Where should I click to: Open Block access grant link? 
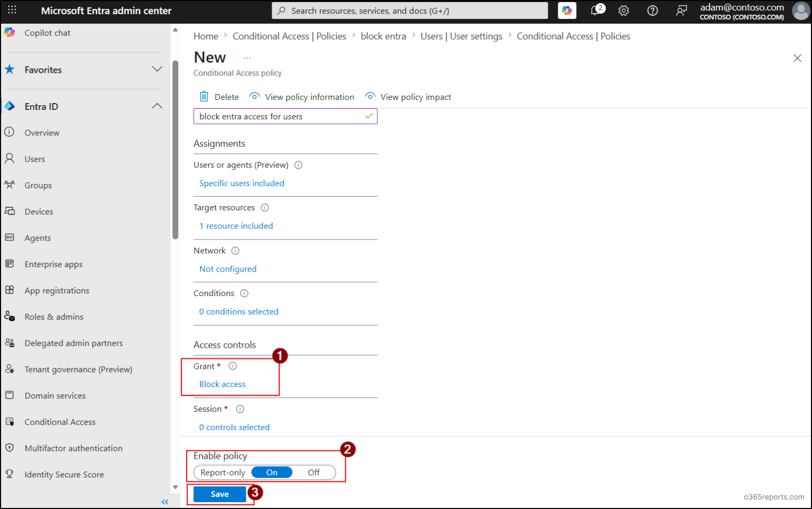223,384
